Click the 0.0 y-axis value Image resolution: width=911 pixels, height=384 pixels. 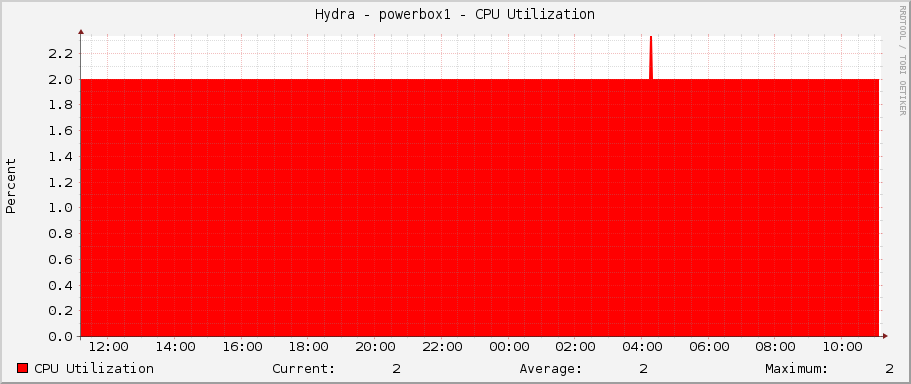60,336
